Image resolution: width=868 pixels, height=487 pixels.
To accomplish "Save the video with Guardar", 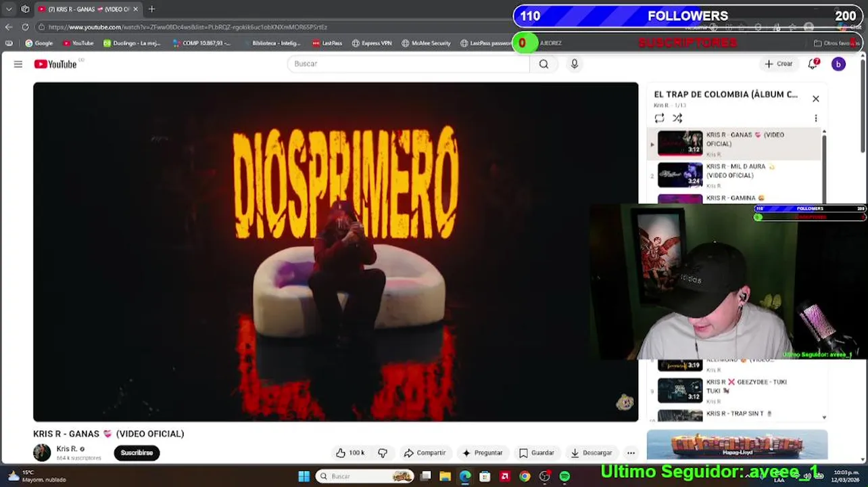I will [x=537, y=453].
